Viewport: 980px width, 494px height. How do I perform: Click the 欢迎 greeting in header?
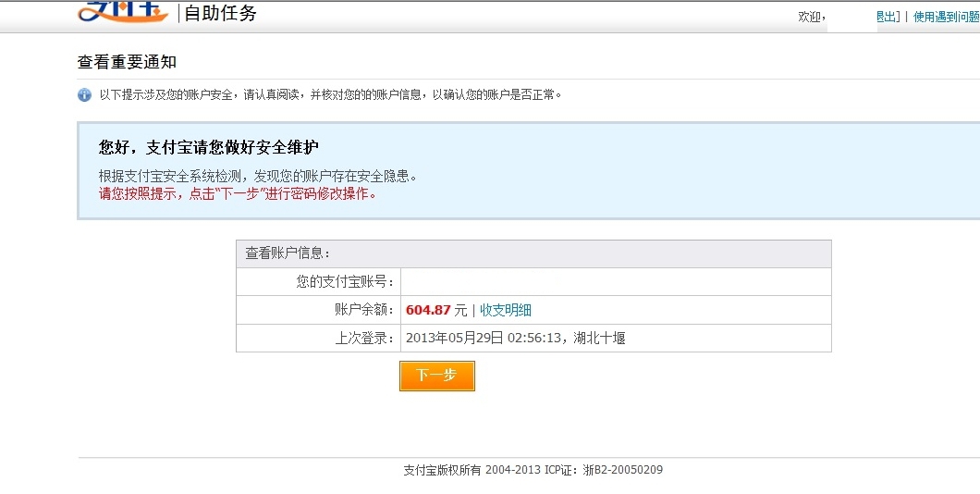[812, 17]
